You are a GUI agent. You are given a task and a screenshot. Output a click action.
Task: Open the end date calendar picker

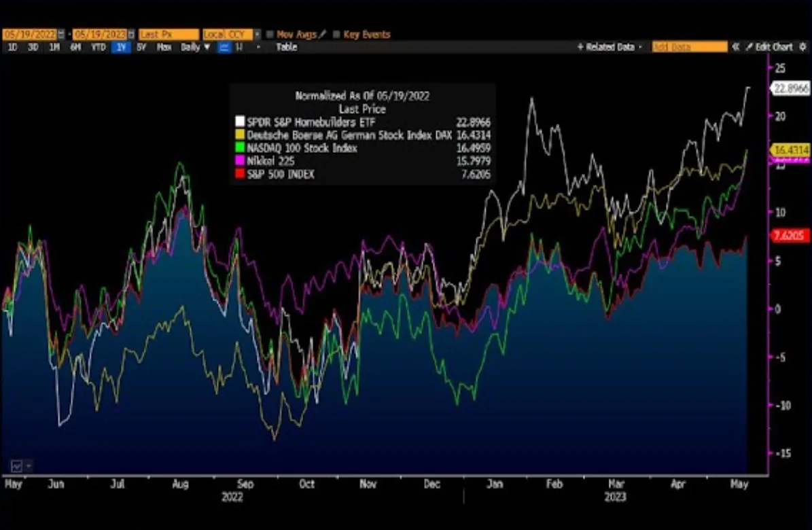132,34
